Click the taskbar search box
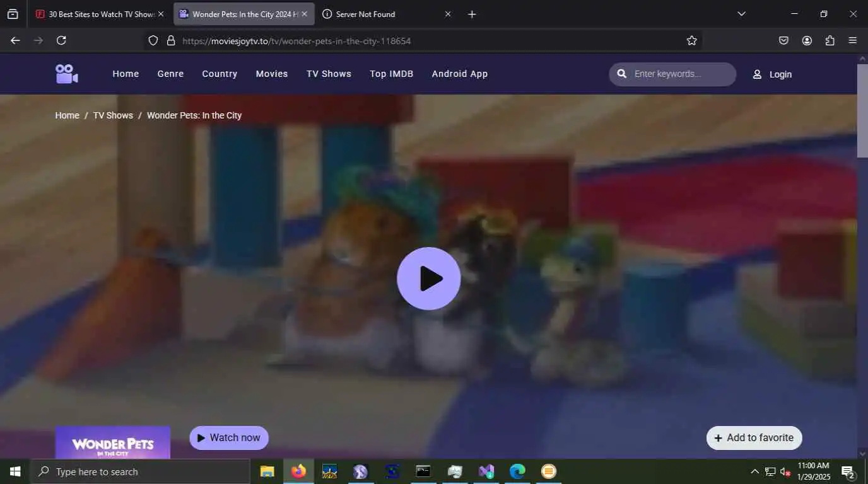Screen dimensions: 868x484 (x=140, y=471)
